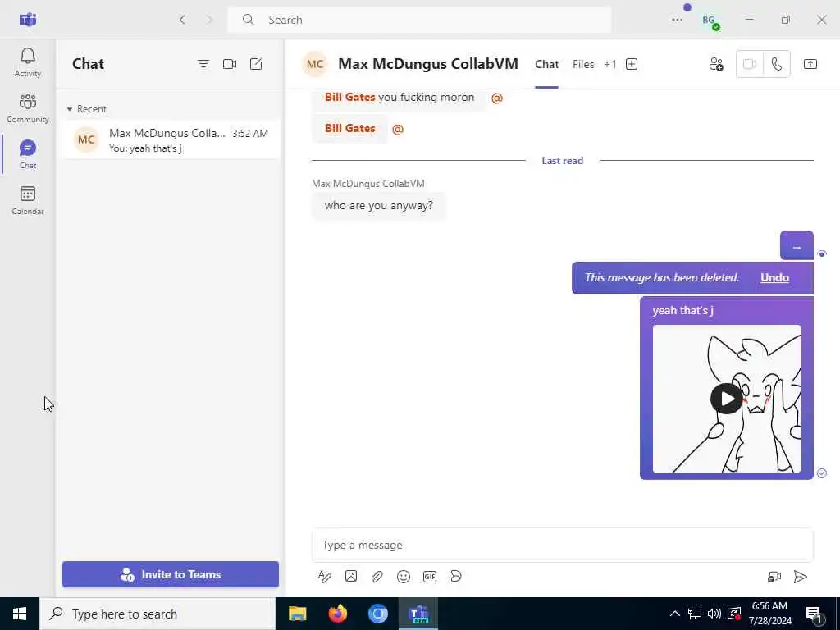Open the add people icon
Screen dimensions: 840x630
click(x=716, y=64)
